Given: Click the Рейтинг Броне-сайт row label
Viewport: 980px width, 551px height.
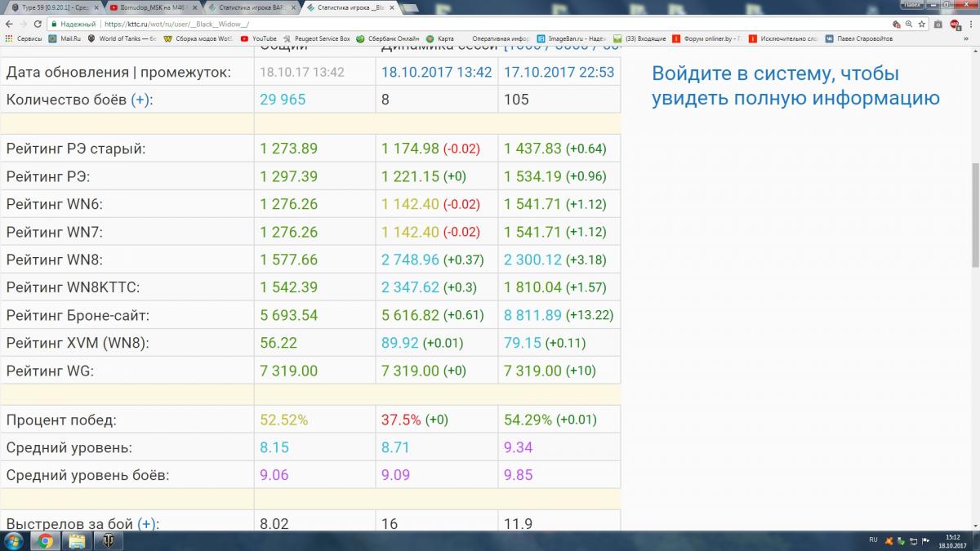Looking at the screenshot, I should [x=78, y=315].
